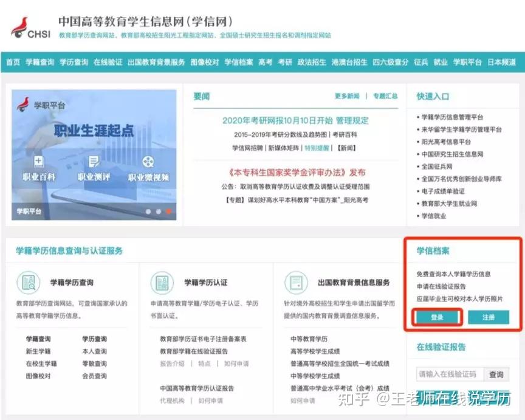Image resolution: width=525 pixels, height=420 pixels.
Task: Open 中国研究生招生信息网 quick entry
Action: pos(452,154)
